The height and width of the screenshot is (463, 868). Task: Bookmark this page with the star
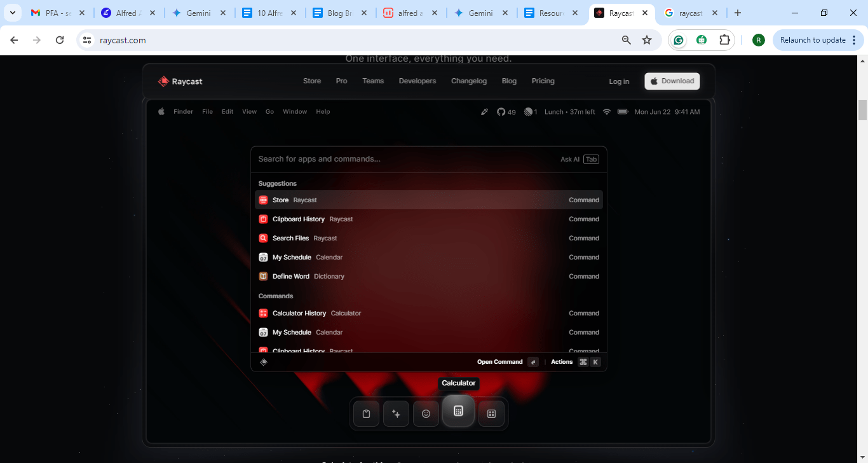point(647,40)
